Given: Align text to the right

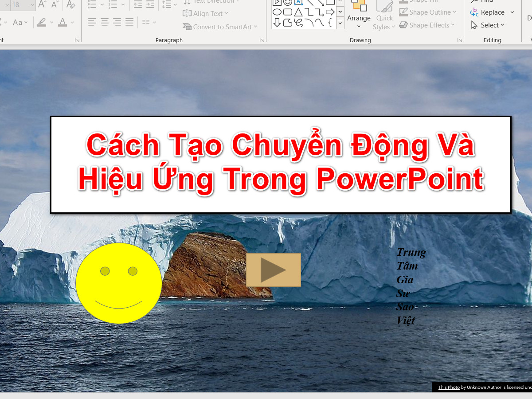Looking at the screenshot, I should 117,22.
